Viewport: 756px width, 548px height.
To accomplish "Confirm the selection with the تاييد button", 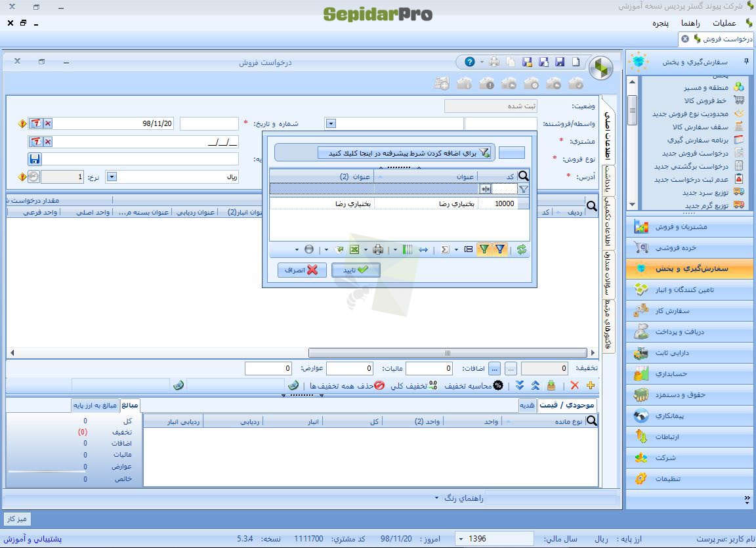I will [356, 270].
